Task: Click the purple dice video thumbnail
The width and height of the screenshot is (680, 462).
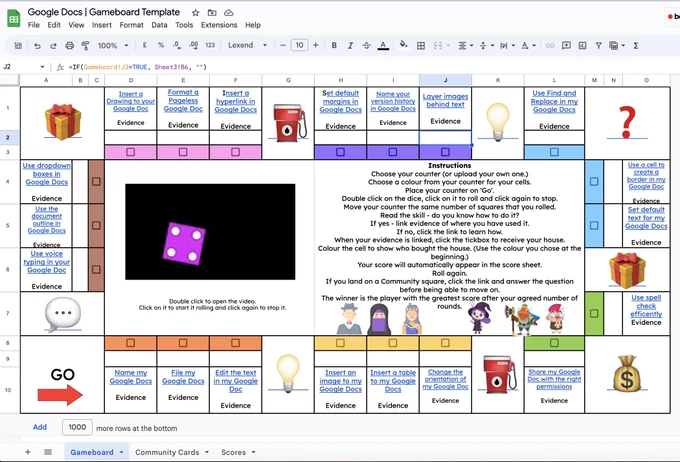Action: click(210, 232)
